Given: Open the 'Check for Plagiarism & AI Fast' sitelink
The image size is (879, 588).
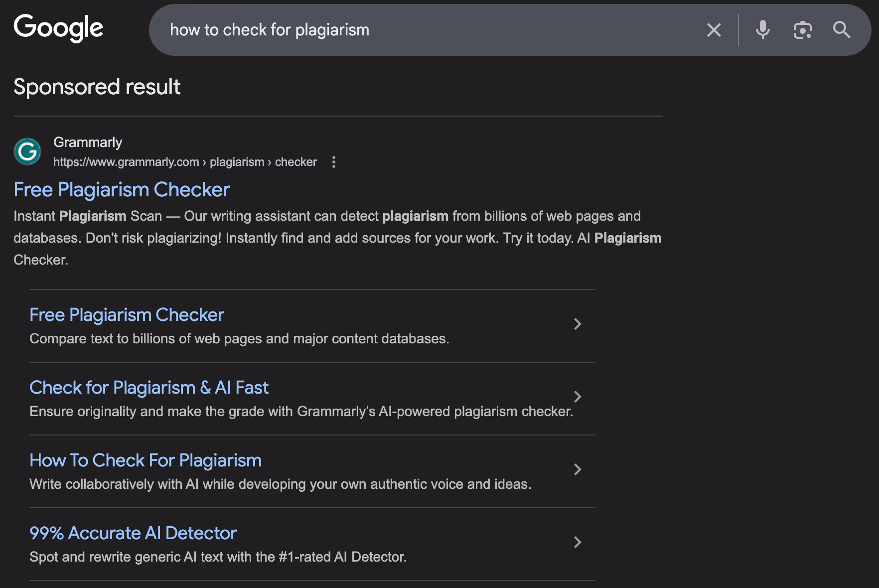Looking at the screenshot, I should 149,388.
